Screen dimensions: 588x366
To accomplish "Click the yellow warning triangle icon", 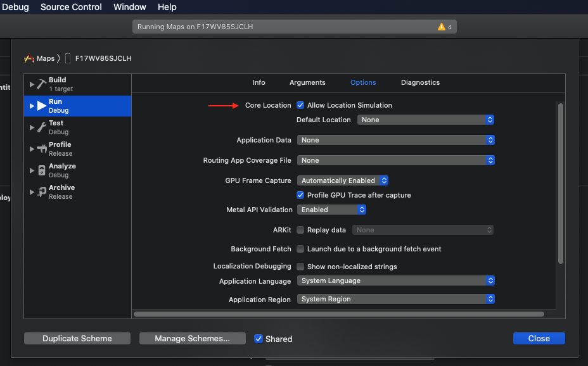I will 441,27.
